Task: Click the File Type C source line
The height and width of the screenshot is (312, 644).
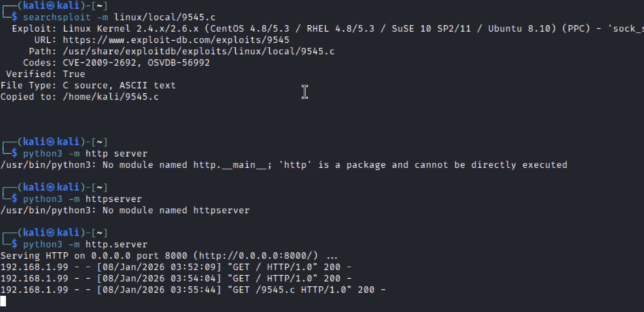Action: tap(88, 85)
